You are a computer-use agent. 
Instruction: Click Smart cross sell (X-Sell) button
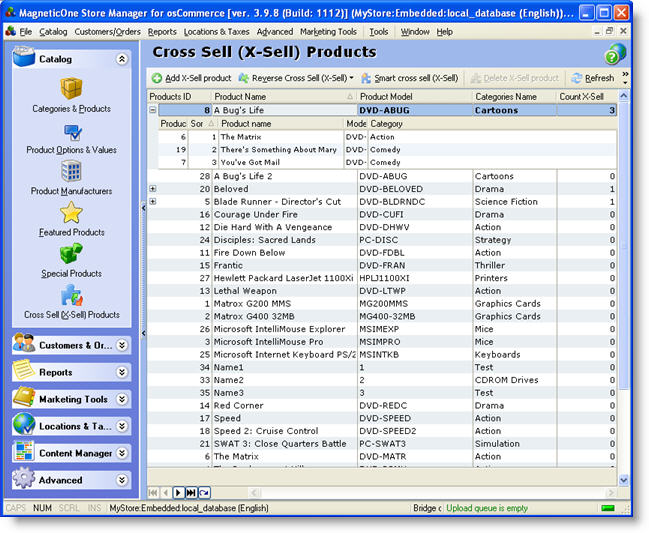click(x=410, y=78)
